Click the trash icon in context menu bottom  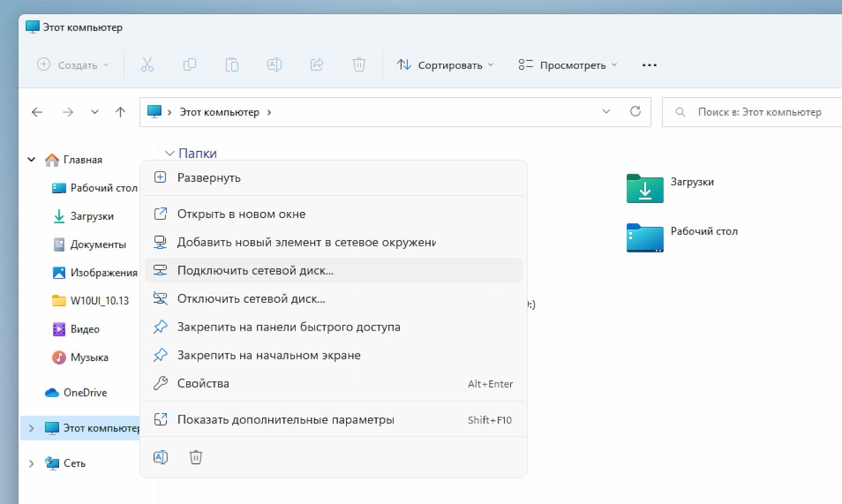(x=195, y=457)
